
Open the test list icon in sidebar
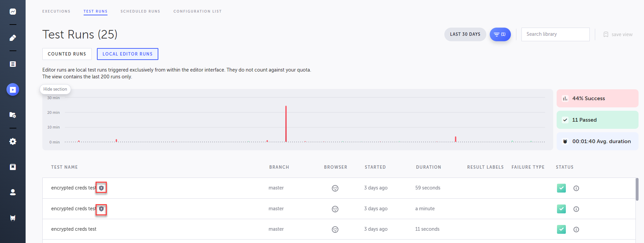[13, 64]
